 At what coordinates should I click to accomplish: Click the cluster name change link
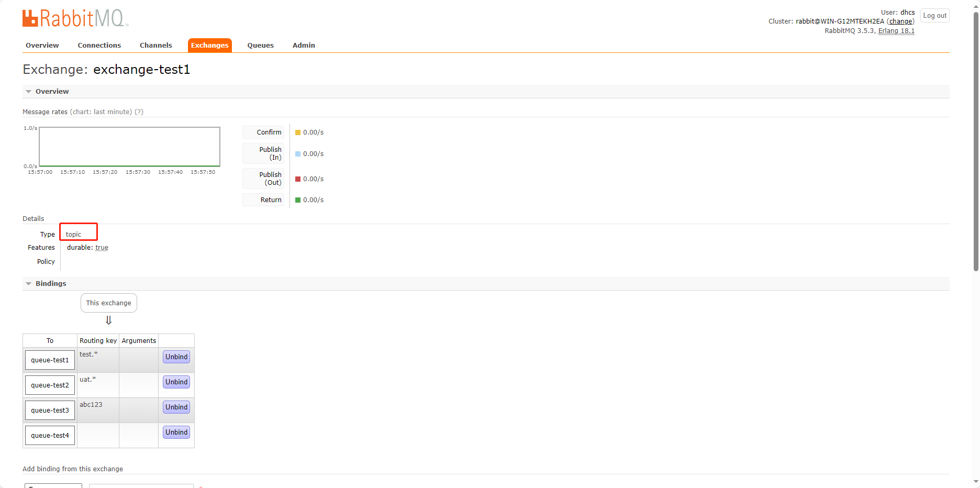(x=900, y=21)
